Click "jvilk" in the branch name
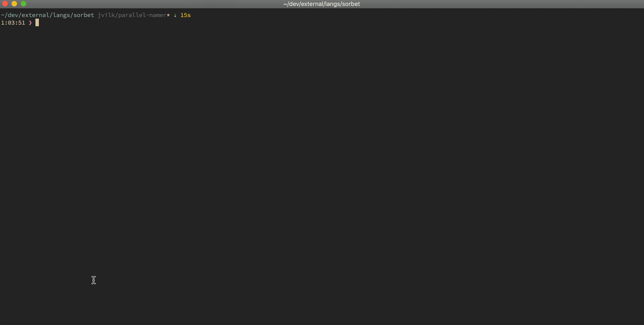 coord(106,15)
